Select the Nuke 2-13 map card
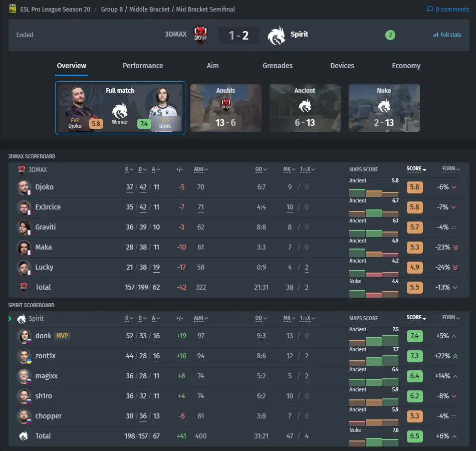The width and height of the screenshot is (476, 451). pyautogui.click(x=384, y=108)
